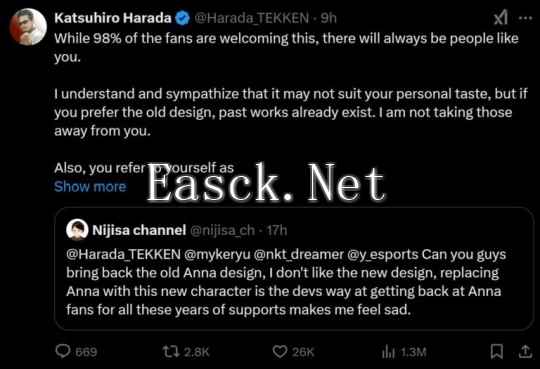Viewport: 540px width, 369px height.
Task: Open the 17h timestamp of quoted tweet
Action: click(x=277, y=230)
